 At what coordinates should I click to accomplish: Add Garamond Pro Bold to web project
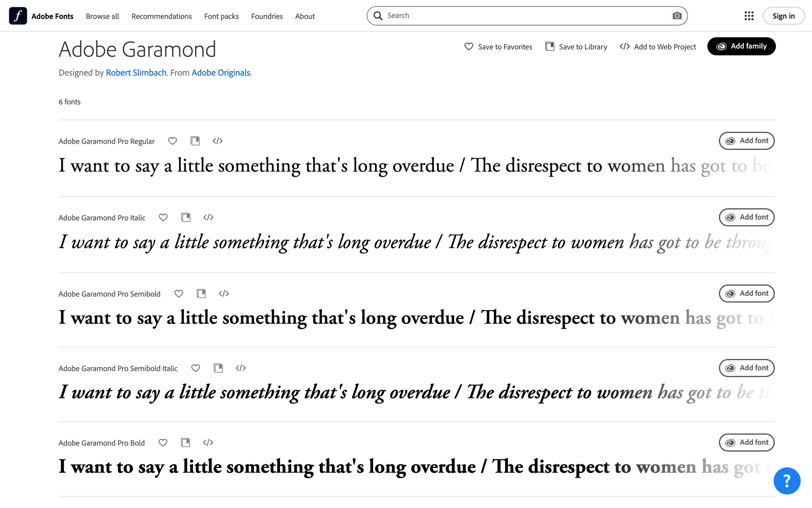[208, 443]
